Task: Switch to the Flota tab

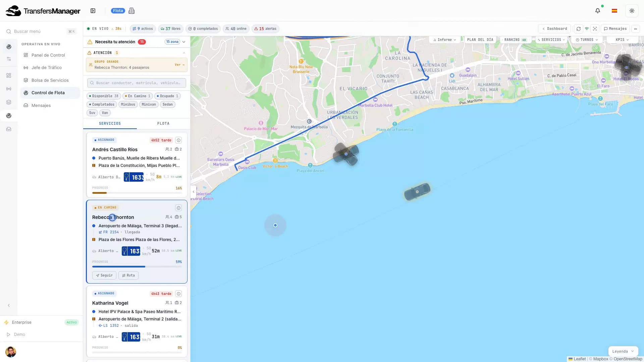Action: tap(163, 124)
